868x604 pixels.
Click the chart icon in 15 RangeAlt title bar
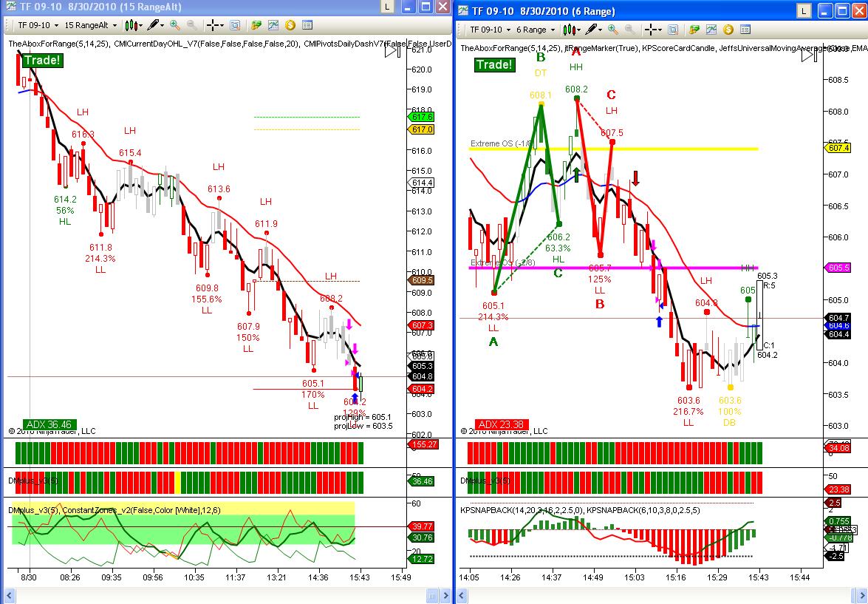click(x=10, y=7)
